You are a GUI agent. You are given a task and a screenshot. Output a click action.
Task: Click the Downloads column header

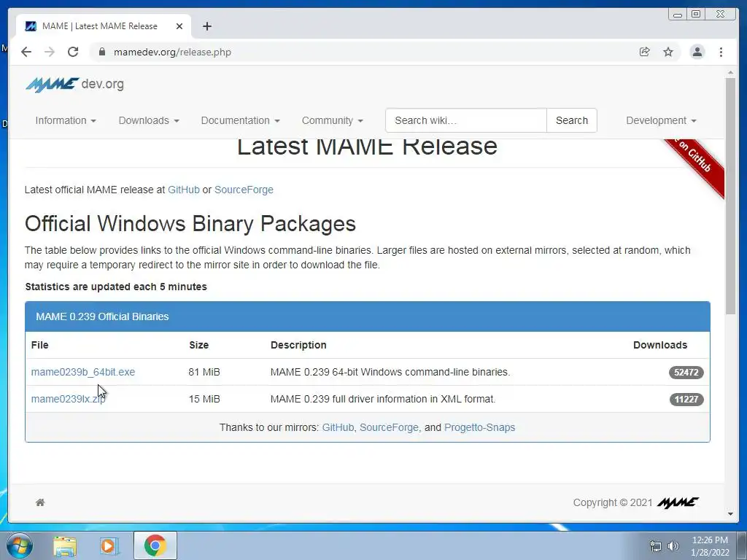tap(659, 345)
